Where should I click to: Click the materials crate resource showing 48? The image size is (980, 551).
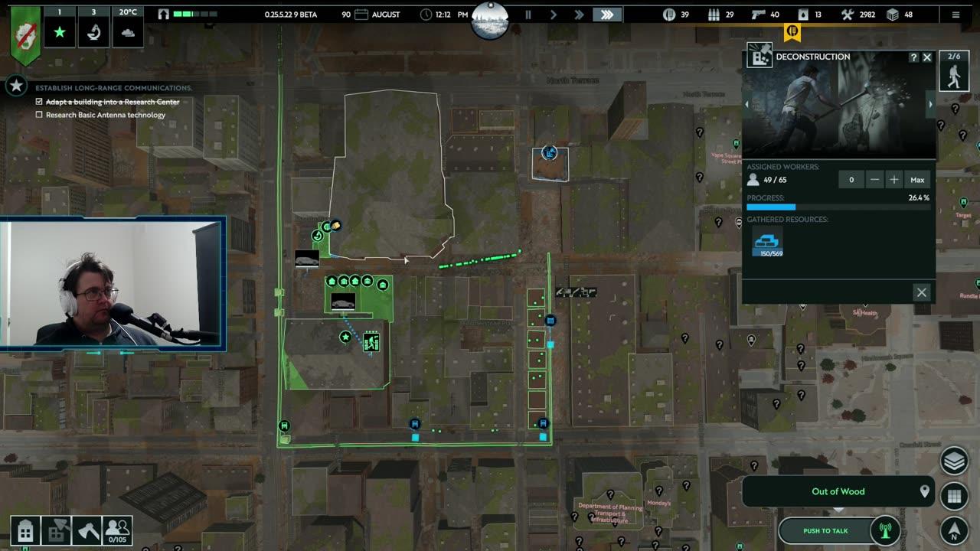click(892, 15)
